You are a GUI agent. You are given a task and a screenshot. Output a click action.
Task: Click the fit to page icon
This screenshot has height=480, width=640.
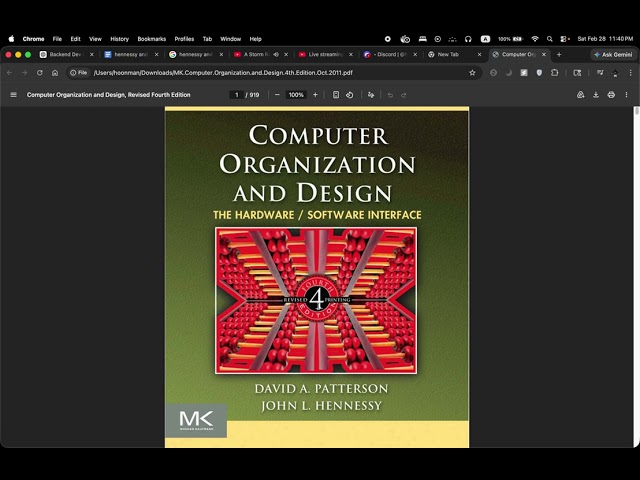tap(336, 95)
